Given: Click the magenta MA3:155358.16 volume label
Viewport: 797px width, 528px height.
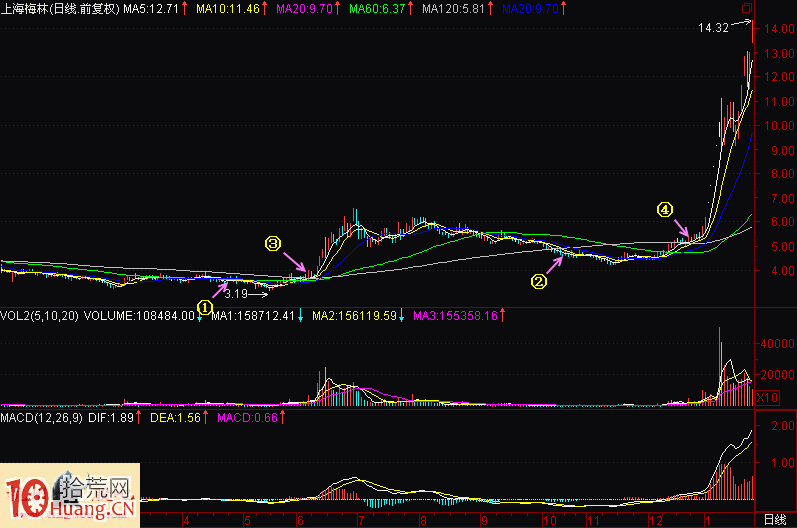Looking at the screenshot, I should [455, 316].
